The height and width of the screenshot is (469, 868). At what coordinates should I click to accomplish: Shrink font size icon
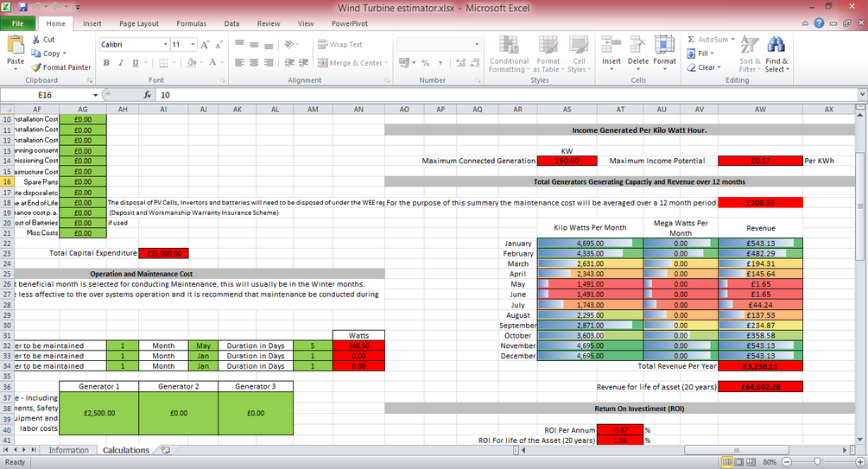(219, 44)
